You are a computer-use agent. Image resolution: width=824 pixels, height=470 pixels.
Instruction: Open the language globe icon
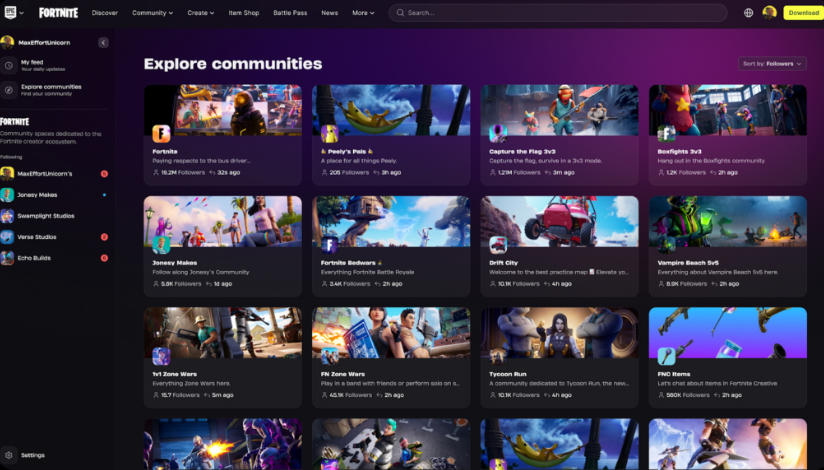click(748, 13)
